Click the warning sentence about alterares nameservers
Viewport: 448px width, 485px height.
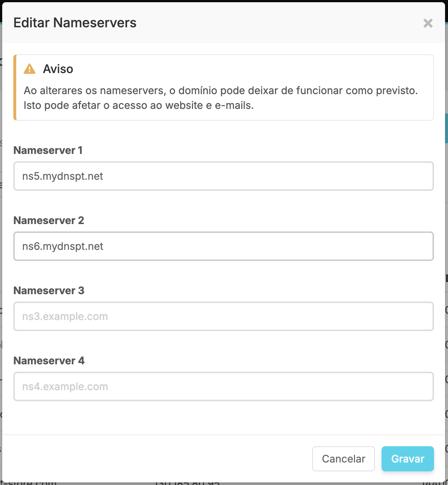pyautogui.click(x=221, y=90)
